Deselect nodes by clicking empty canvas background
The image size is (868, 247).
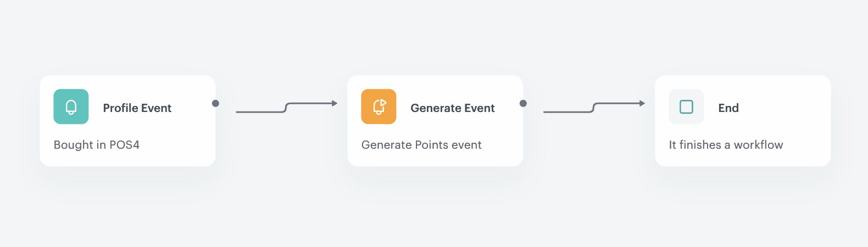(434, 209)
